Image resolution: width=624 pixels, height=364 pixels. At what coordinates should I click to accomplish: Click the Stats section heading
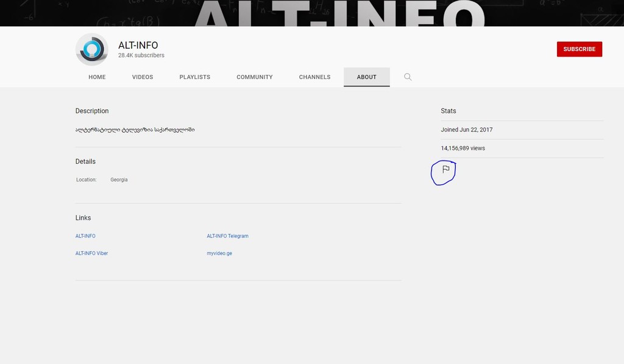(448, 111)
